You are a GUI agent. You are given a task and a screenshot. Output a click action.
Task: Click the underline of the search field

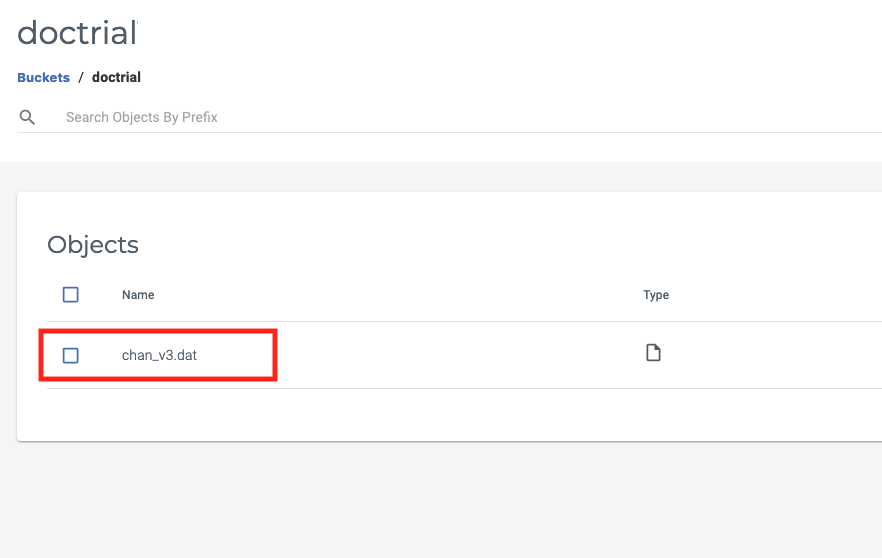pyautogui.click(x=450, y=132)
